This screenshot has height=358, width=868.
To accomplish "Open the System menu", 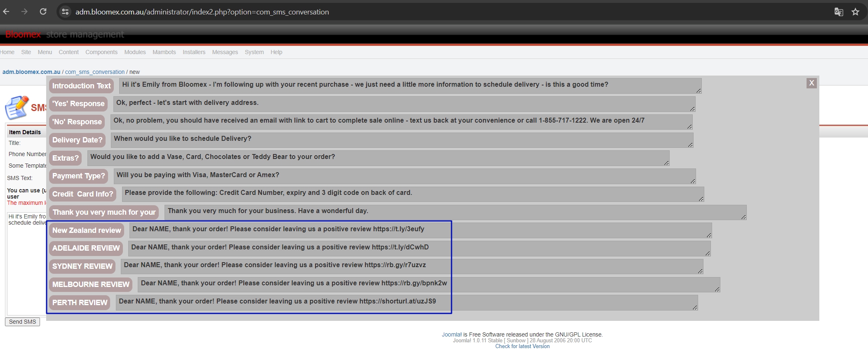I will tap(254, 52).
